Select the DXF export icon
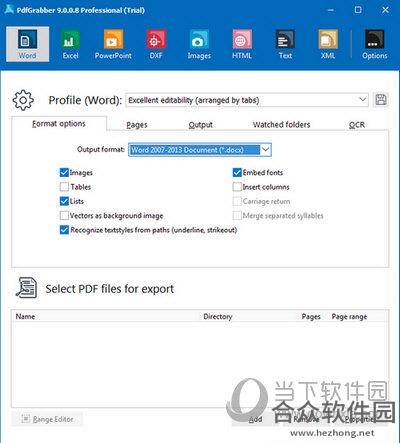 pos(156,44)
